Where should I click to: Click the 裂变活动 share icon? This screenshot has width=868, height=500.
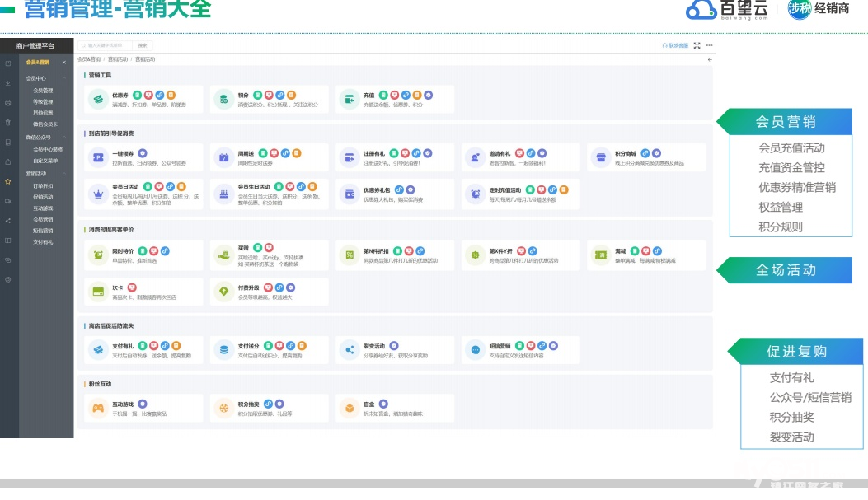pos(350,350)
